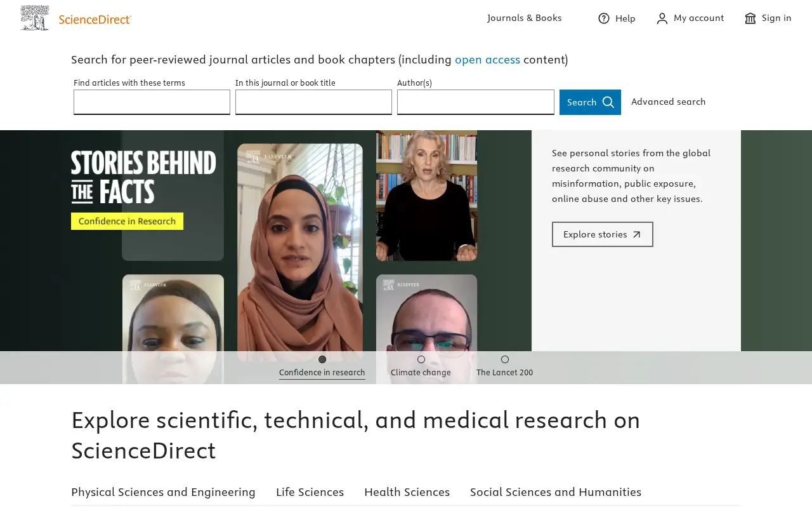Open Social Sciences and Humanities tab
The image size is (812, 508).
click(556, 492)
